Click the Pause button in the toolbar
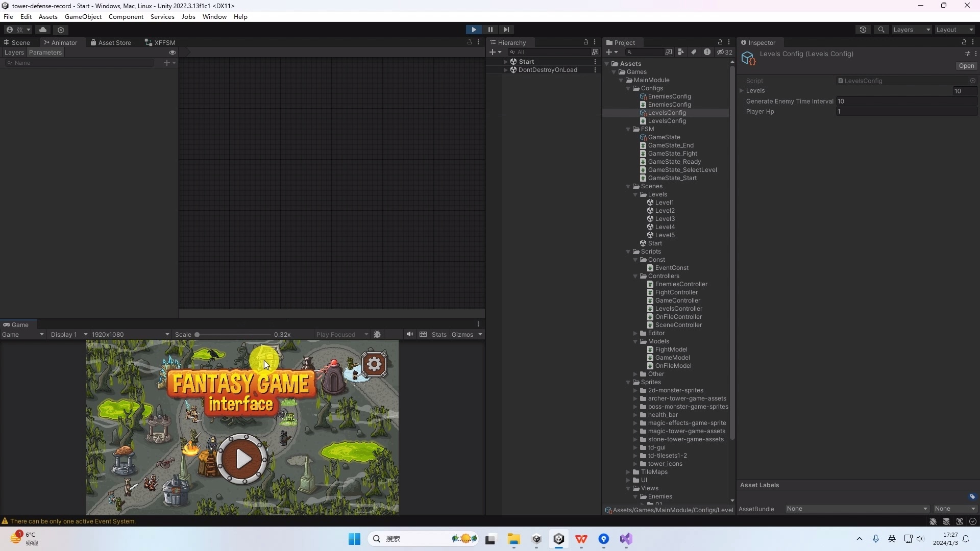 click(490, 30)
